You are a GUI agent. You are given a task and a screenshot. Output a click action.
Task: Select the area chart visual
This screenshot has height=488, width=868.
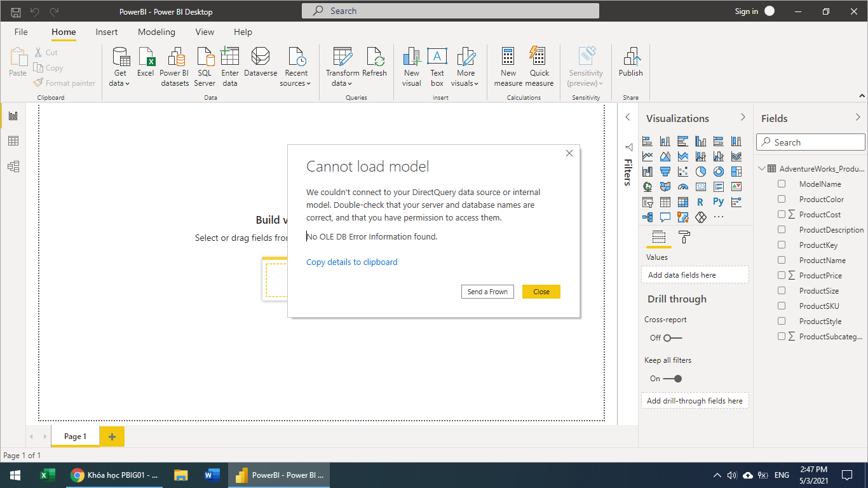pos(665,156)
